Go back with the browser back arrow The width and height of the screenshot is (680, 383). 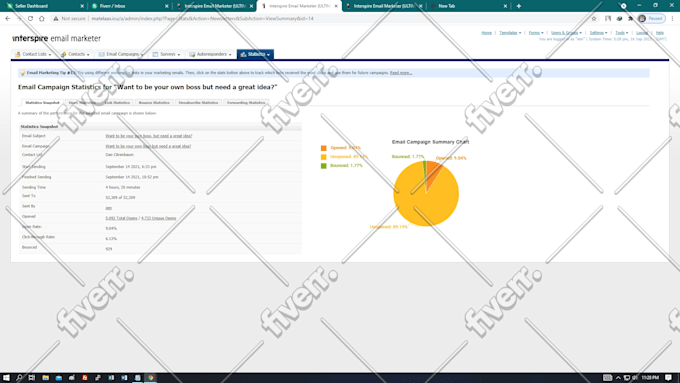8,19
